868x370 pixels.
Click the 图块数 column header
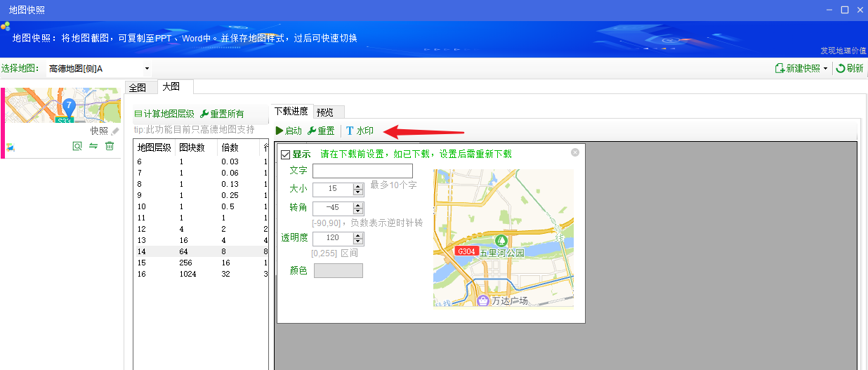(x=197, y=148)
